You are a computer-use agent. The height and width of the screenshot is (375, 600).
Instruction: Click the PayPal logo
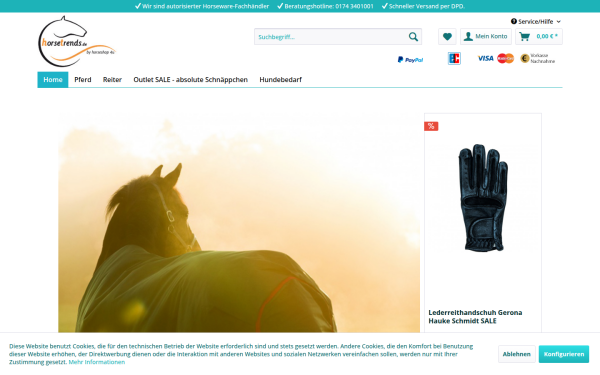pos(410,60)
